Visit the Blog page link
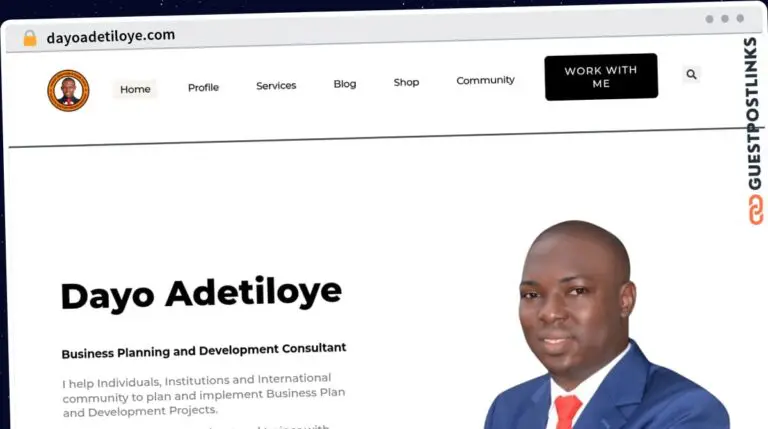Viewport: 768px width, 429px height. coord(345,84)
